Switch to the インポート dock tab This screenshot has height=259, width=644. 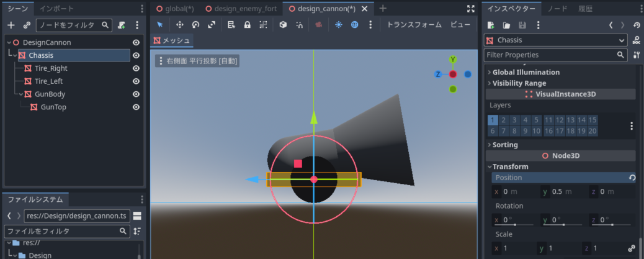[56, 8]
